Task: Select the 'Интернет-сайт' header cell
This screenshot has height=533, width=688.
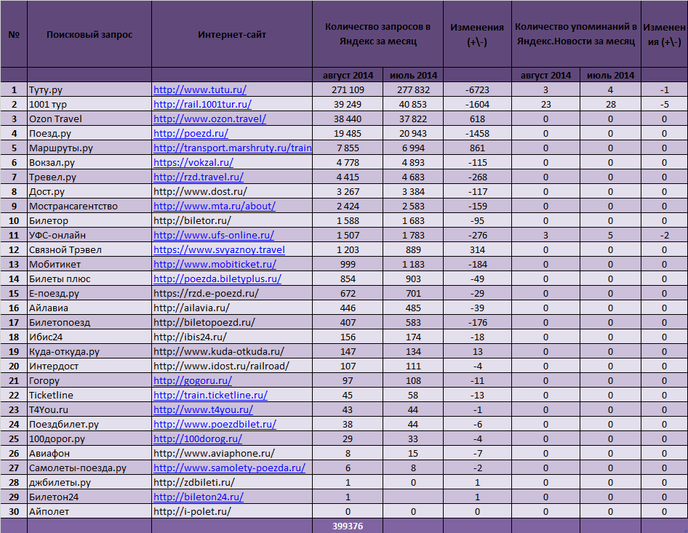Action: point(232,34)
